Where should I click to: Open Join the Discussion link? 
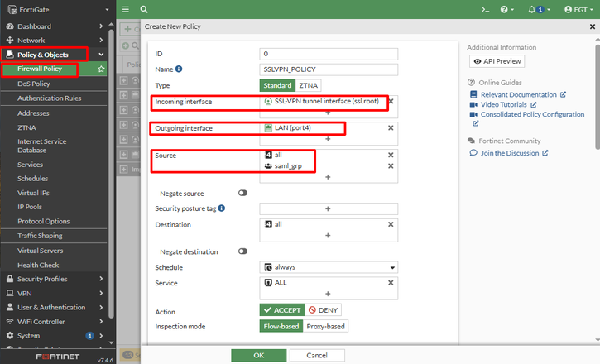point(509,153)
